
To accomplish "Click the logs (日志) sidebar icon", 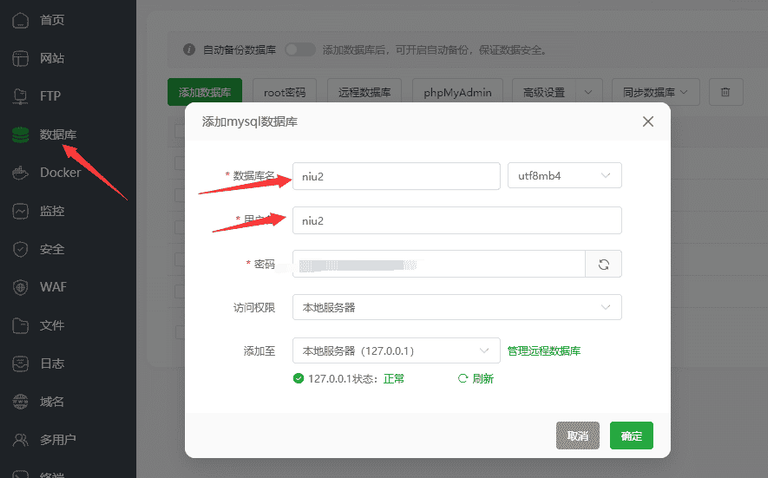I will (x=20, y=363).
